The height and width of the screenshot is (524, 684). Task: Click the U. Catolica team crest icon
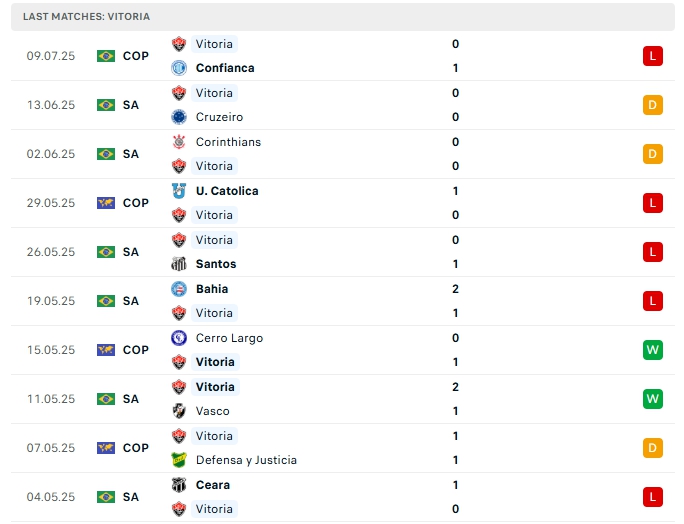(x=179, y=191)
